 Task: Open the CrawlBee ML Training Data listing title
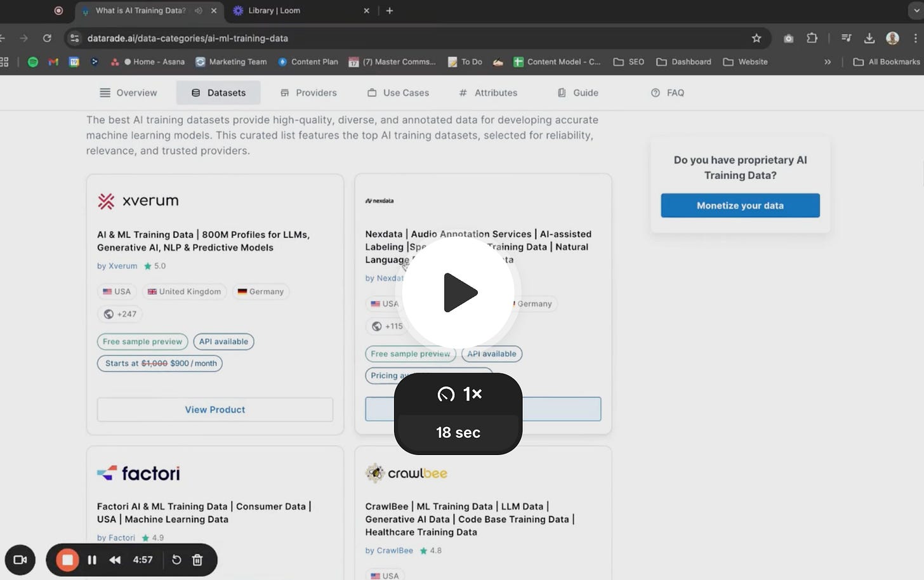pyautogui.click(x=470, y=519)
